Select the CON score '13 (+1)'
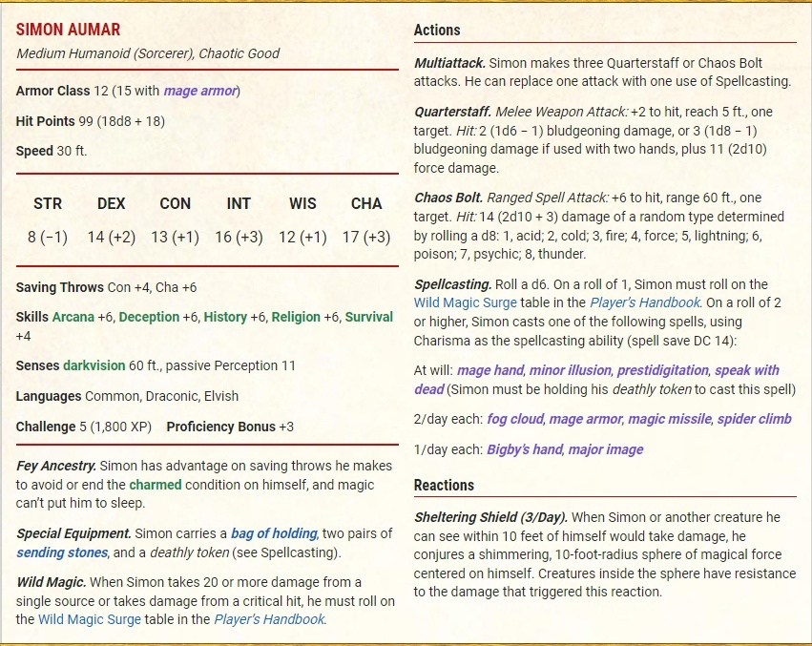 [x=175, y=238]
